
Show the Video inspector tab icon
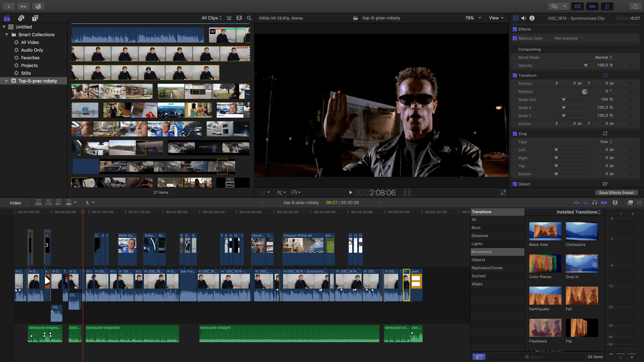(516, 18)
